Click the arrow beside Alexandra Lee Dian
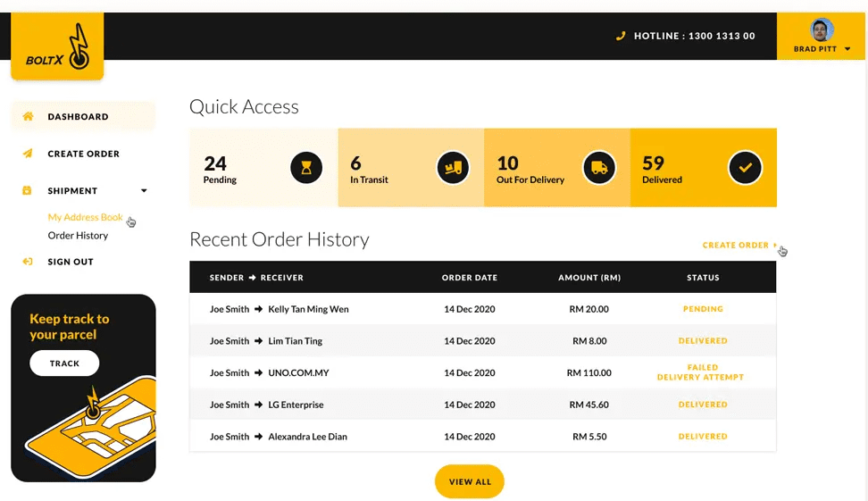 [x=258, y=436]
